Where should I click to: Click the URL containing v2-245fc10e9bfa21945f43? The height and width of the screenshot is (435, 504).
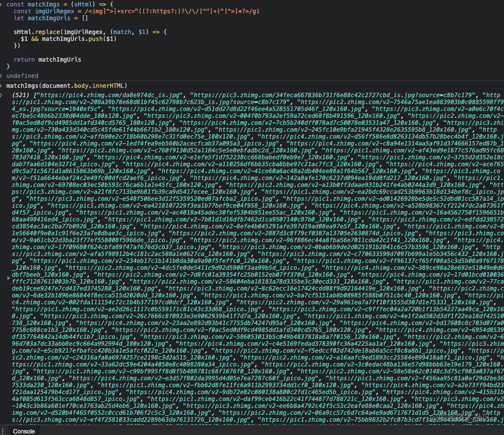click(x=345, y=130)
